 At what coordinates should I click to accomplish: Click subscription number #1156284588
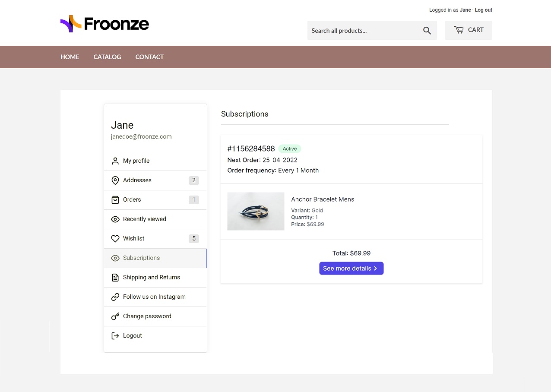click(251, 149)
